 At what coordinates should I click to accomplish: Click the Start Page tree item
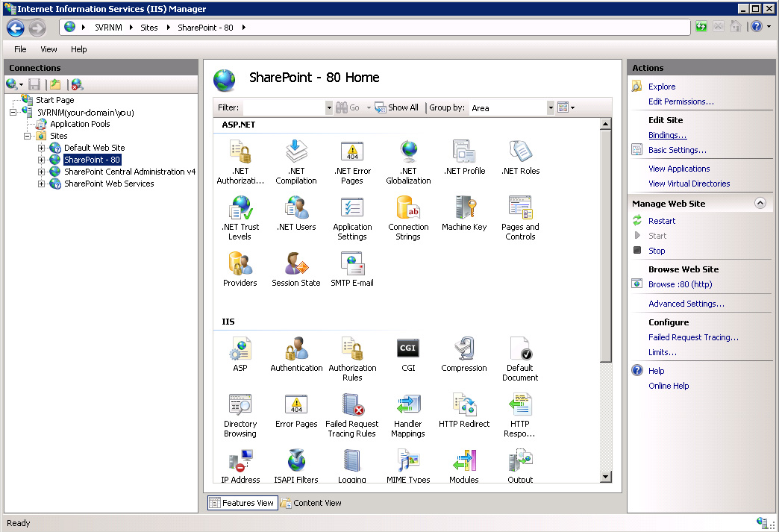[x=54, y=100]
